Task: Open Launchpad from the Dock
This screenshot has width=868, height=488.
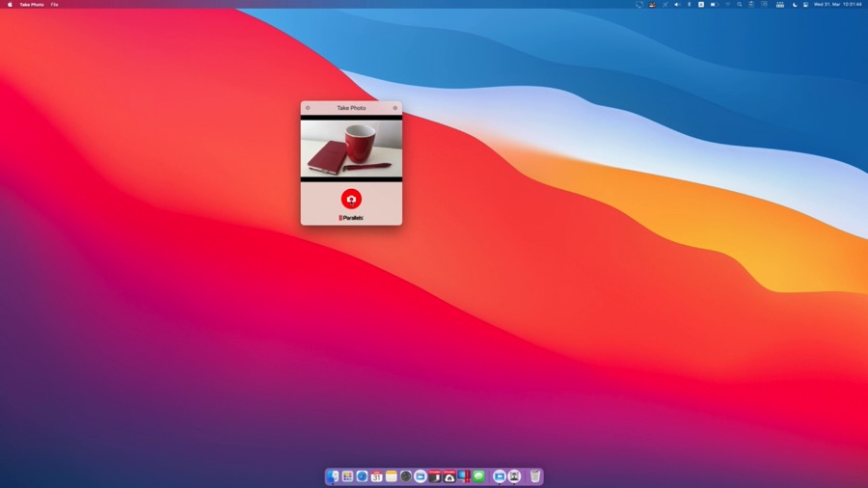Action: (x=347, y=476)
